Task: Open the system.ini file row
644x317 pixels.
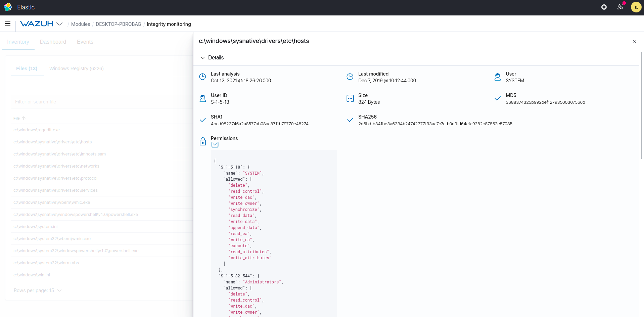Action: coord(102,227)
